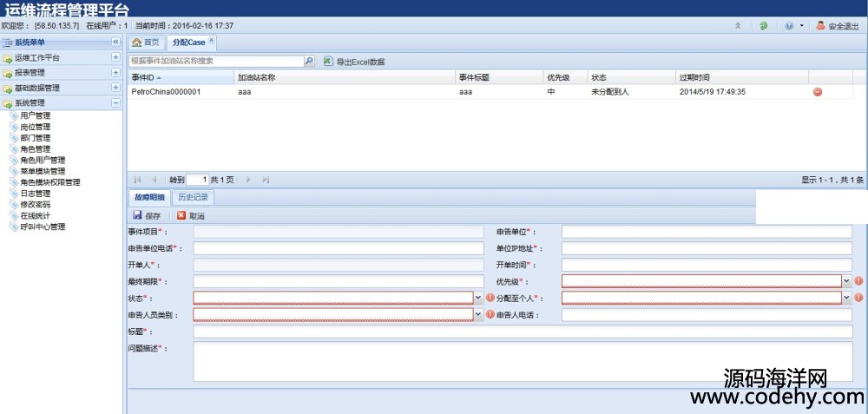Expand the 运维工作平台 menu section
This screenshot has width=868, height=414.
(115, 57)
